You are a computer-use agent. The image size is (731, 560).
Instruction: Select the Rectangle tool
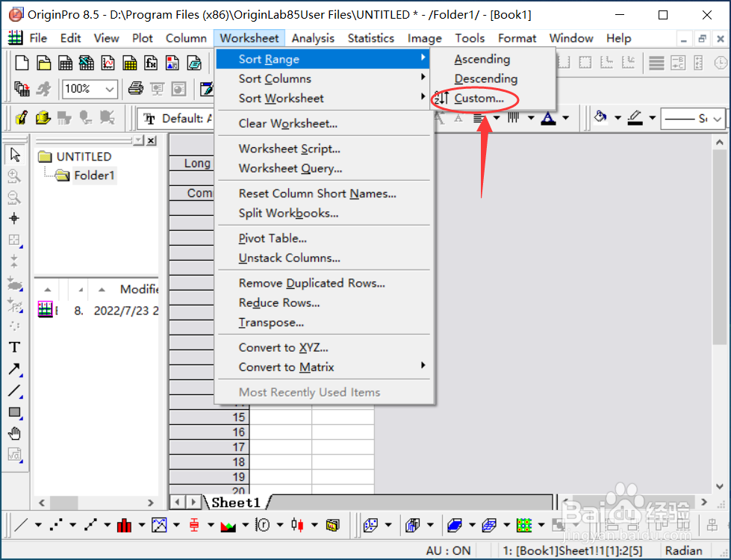point(14,412)
